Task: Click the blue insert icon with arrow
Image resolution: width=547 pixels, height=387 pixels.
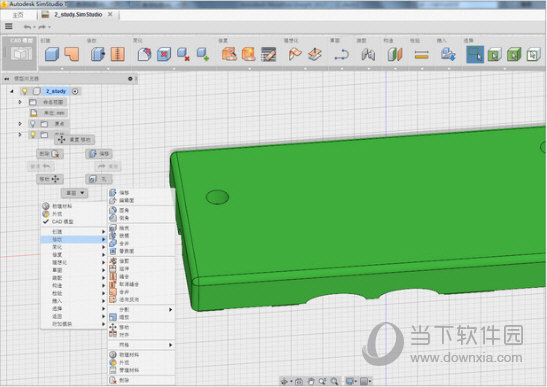Action: point(448,55)
